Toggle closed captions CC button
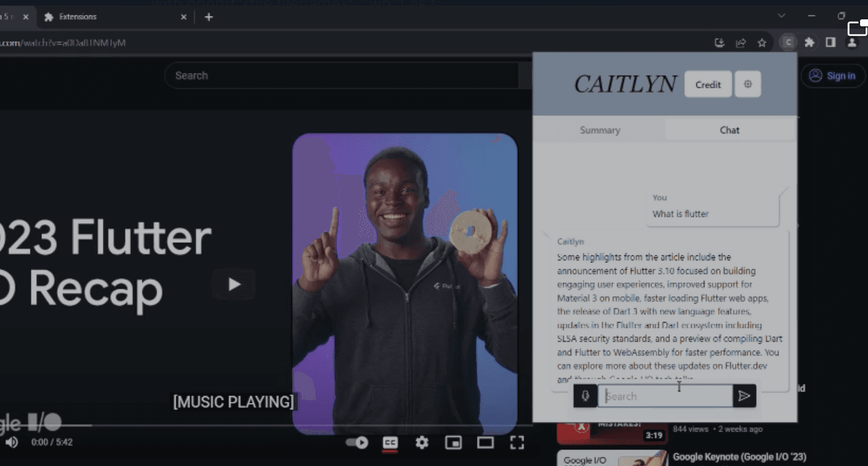The height and width of the screenshot is (466, 868). click(390, 442)
